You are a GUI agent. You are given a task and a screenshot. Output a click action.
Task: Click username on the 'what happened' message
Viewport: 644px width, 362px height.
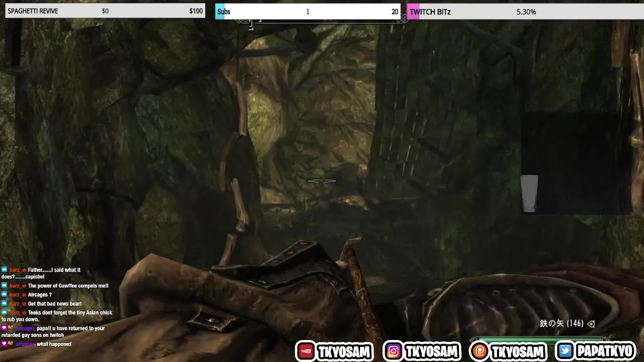(x=25, y=344)
